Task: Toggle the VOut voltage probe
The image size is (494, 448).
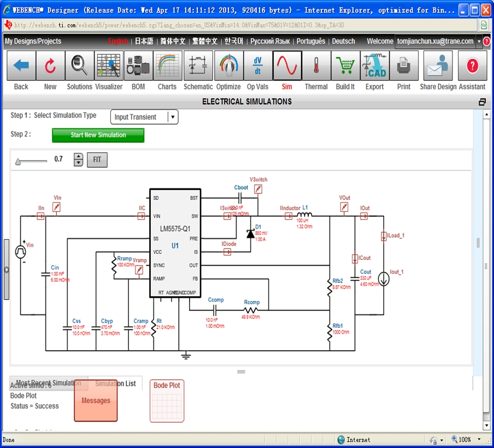Action: coord(344,207)
